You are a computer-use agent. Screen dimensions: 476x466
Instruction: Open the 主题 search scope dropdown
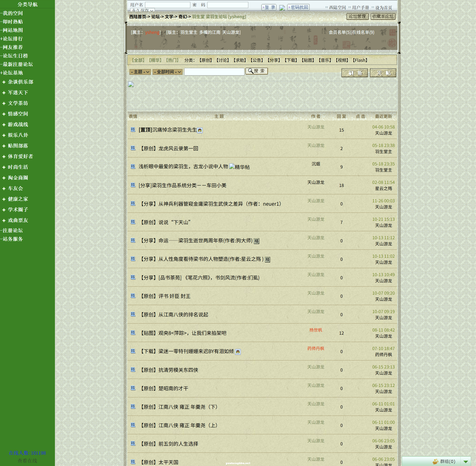[x=140, y=71]
